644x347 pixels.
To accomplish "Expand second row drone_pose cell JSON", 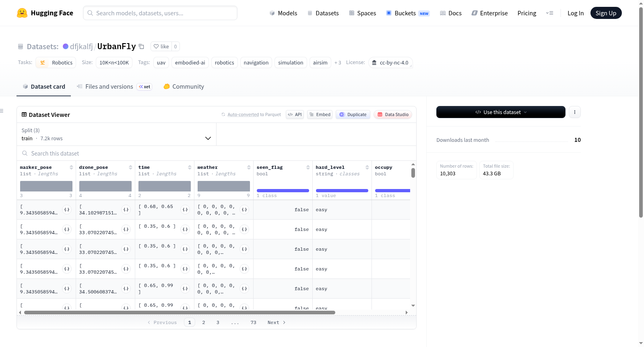I will pyautogui.click(x=126, y=229).
